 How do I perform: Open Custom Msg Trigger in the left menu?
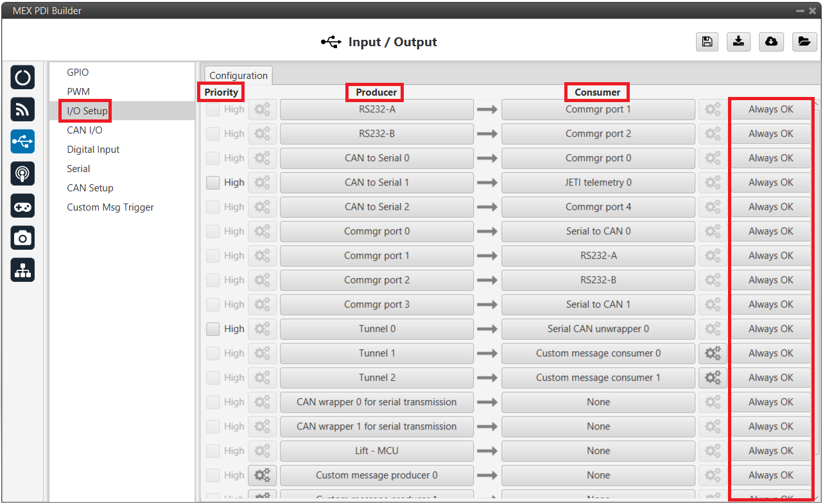coord(110,207)
